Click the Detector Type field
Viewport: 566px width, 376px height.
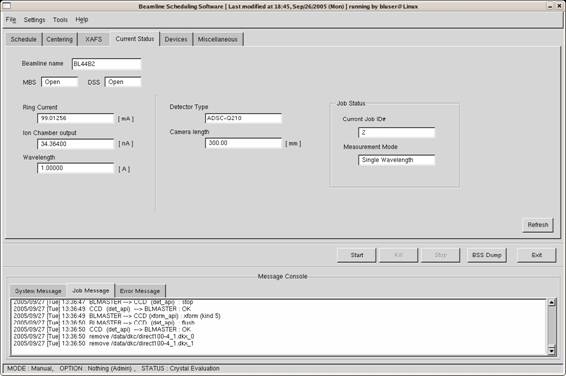[x=243, y=118]
